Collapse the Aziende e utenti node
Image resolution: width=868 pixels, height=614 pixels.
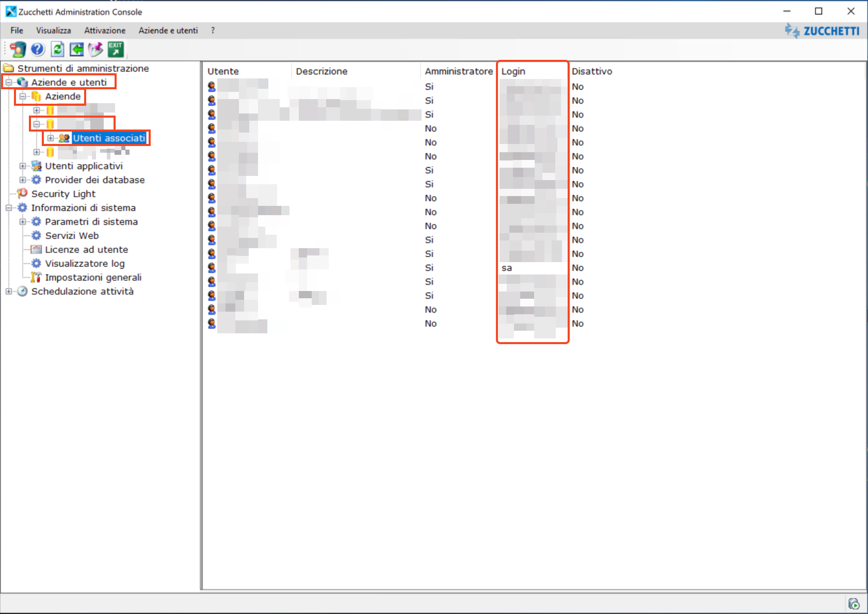[9, 82]
